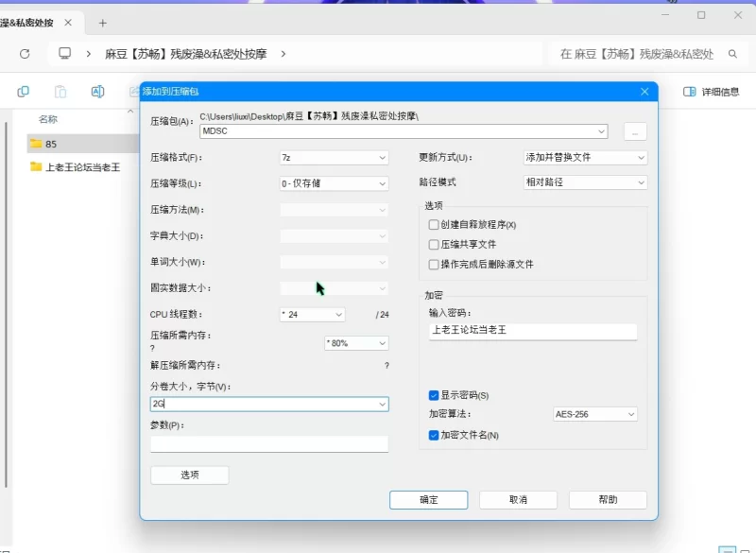Select the folder named 85

click(83, 144)
